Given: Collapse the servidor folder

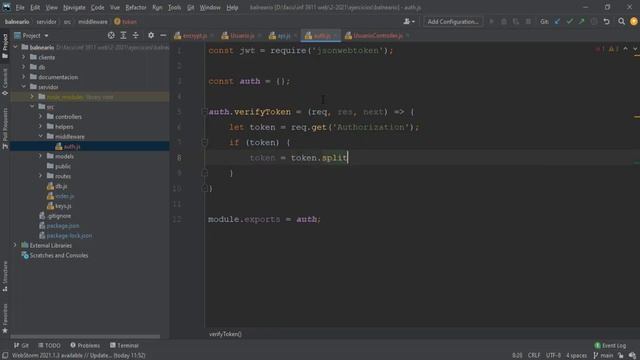Looking at the screenshot, I should (x=24, y=87).
